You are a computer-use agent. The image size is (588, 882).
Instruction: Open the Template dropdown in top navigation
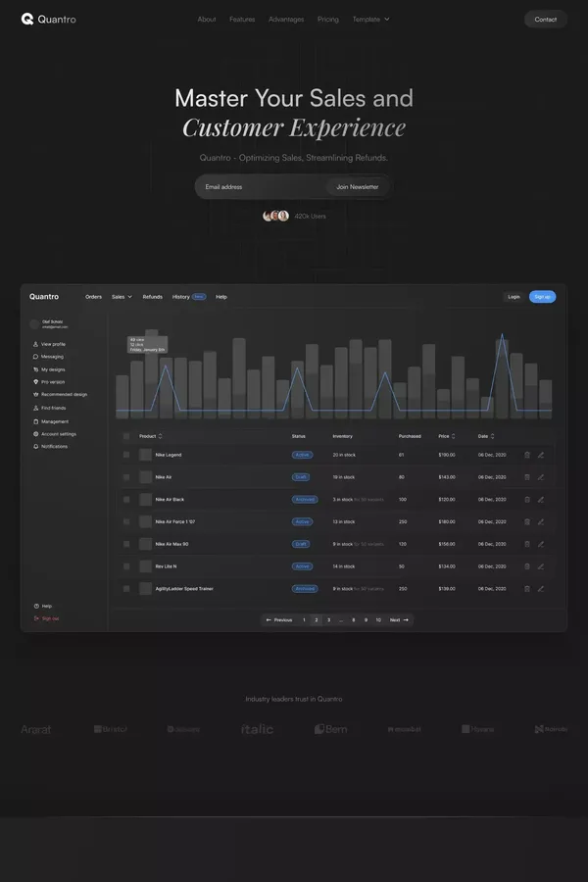click(x=370, y=20)
